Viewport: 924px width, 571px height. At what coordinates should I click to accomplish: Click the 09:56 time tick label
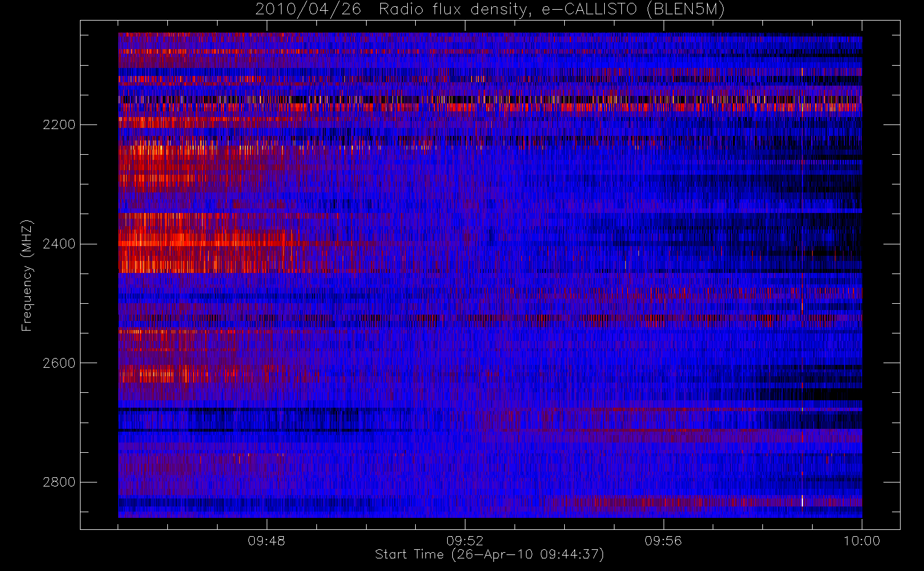(x=663, y=541)
